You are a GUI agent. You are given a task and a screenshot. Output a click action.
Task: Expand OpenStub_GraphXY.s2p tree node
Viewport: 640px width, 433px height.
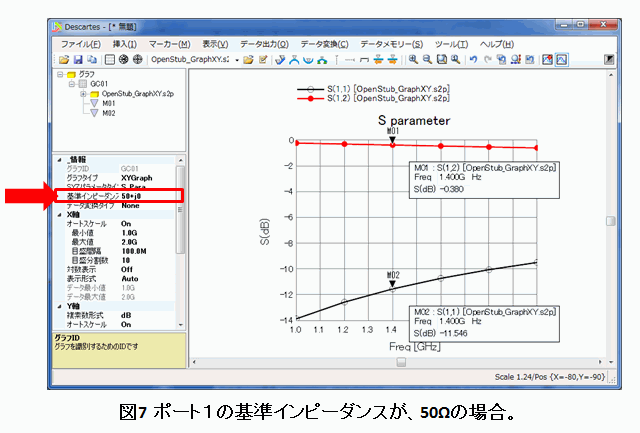click(x=85, y=93)
